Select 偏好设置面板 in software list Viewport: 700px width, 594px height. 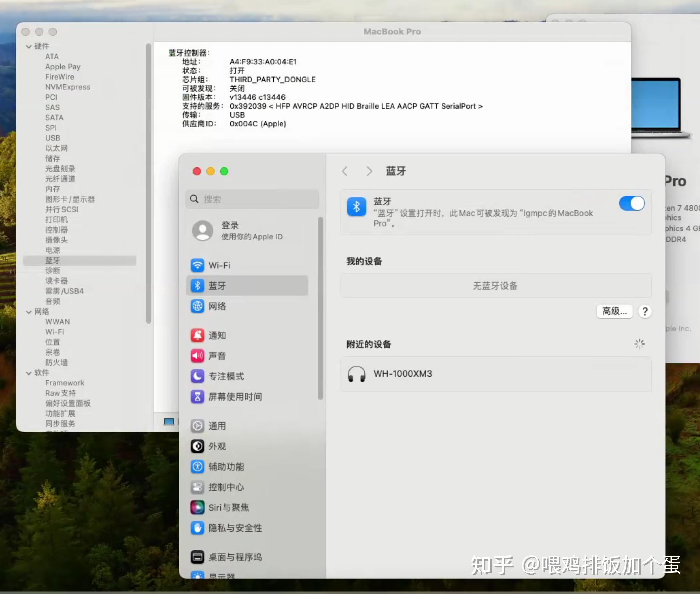coord(68,403)
